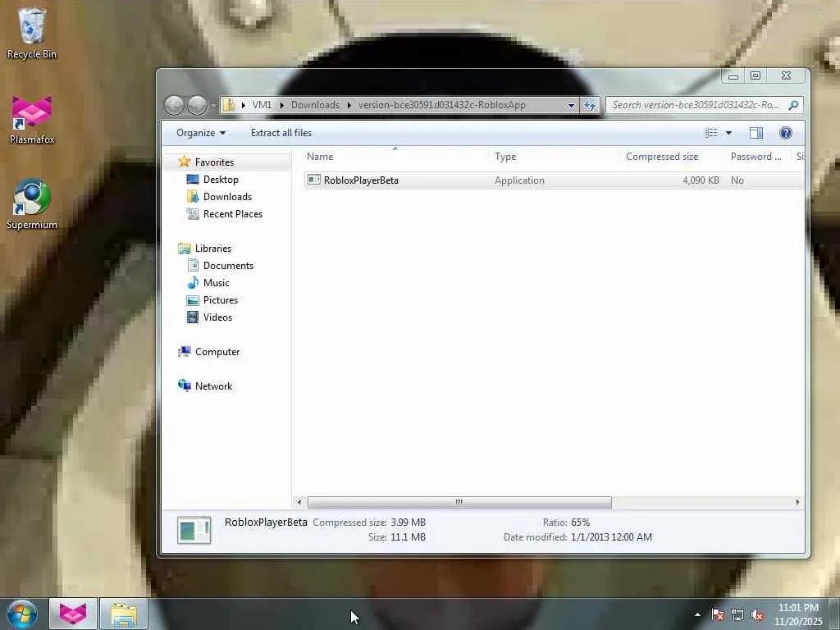Viewport: 840px width, 630px height.
Task: Open Music library
Action: tap(216, 282)
